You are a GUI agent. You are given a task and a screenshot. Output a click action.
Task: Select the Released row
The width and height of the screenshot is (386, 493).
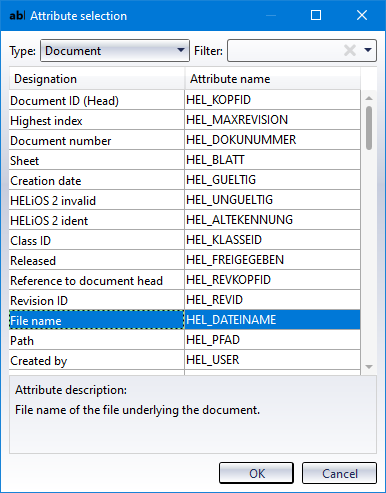click(185, 260)
